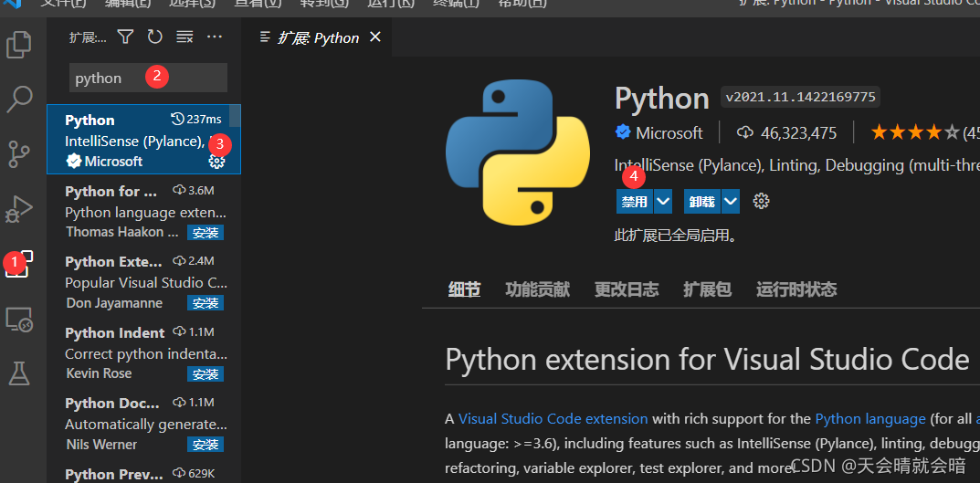Click the 禁用 disable button
The width and height of the screenshot is (980, 483).
click(x=634, y=201)
